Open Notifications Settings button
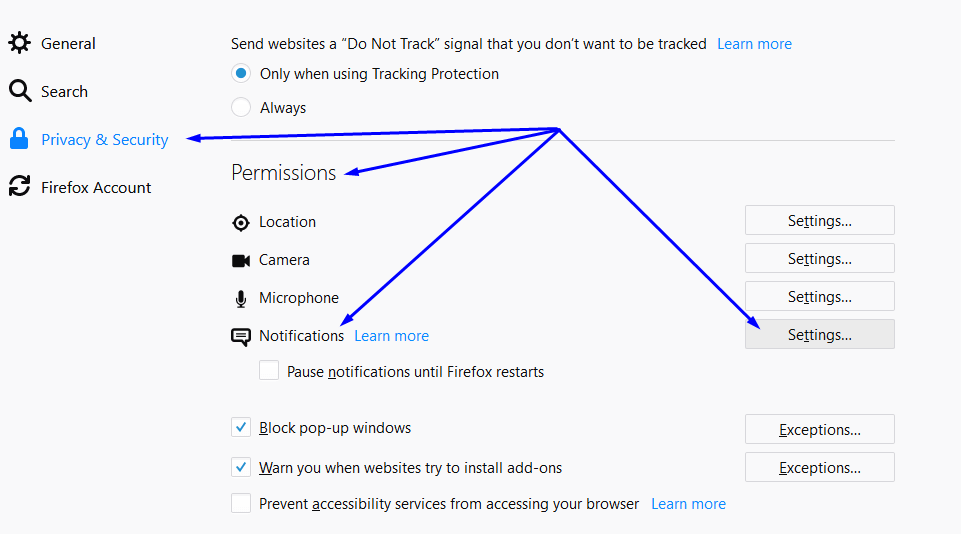 [x=819, y=334]
